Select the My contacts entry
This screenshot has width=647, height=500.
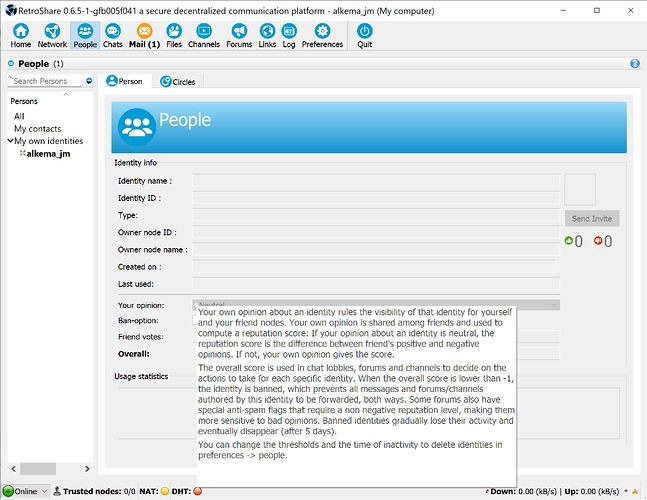(x=38, y=129)
